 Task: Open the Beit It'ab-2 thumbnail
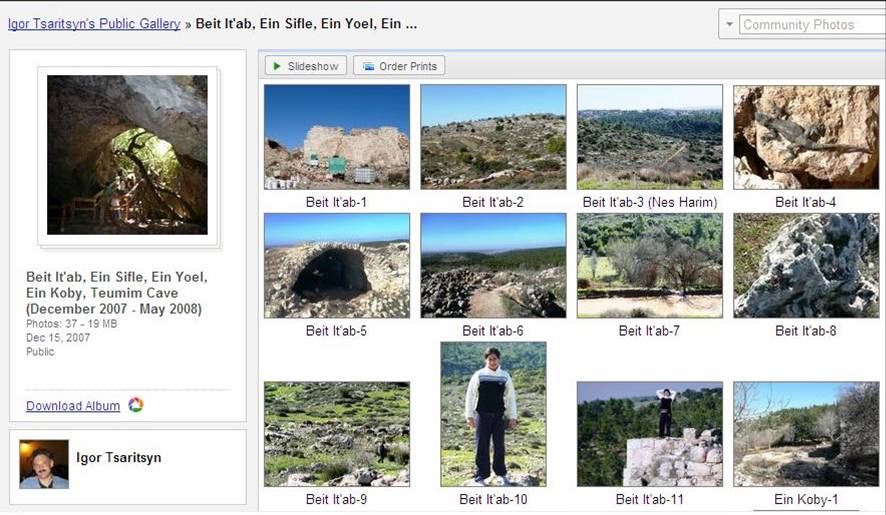coord(493,136)
